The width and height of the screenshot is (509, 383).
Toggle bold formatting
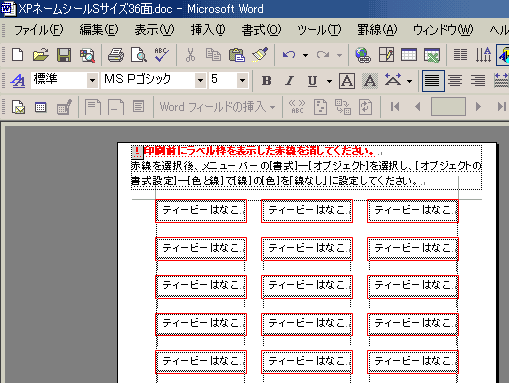click(x=266, y=80)
